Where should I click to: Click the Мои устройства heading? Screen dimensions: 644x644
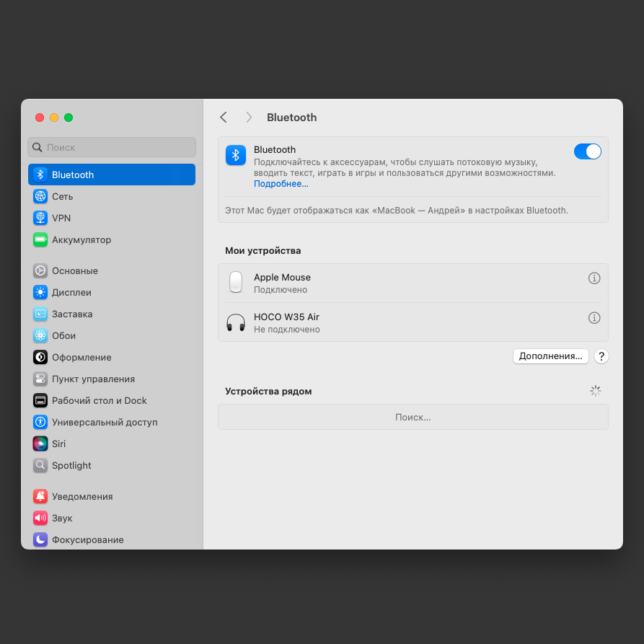click(263, 250)
